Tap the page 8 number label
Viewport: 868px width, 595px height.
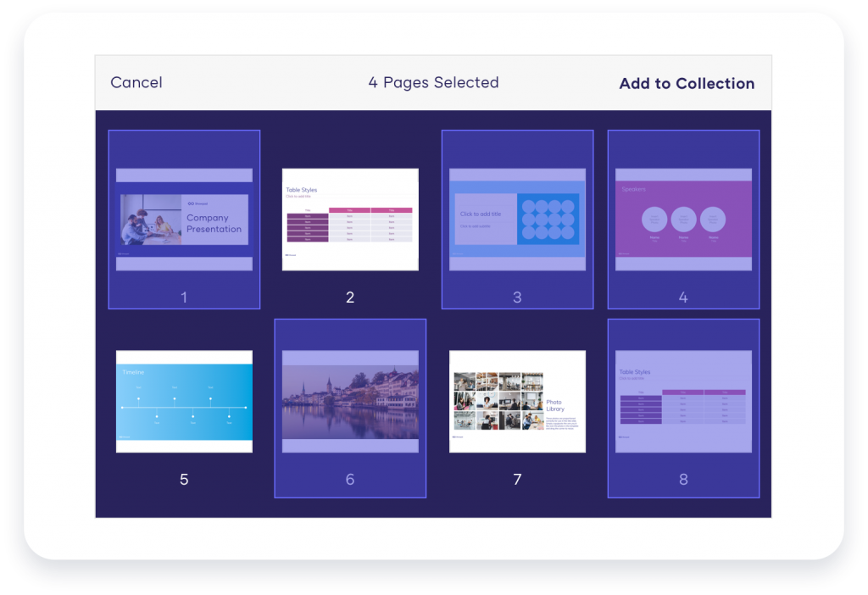tap(682, 478)
